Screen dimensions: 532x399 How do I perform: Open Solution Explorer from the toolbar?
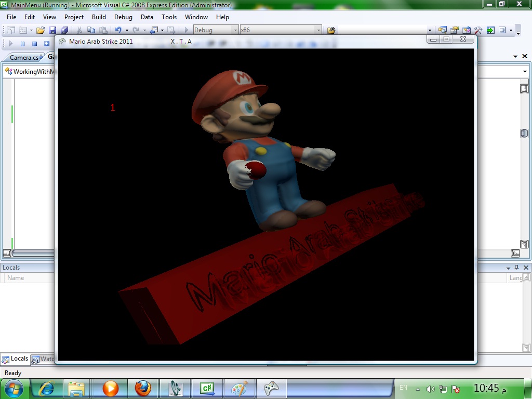442,30
